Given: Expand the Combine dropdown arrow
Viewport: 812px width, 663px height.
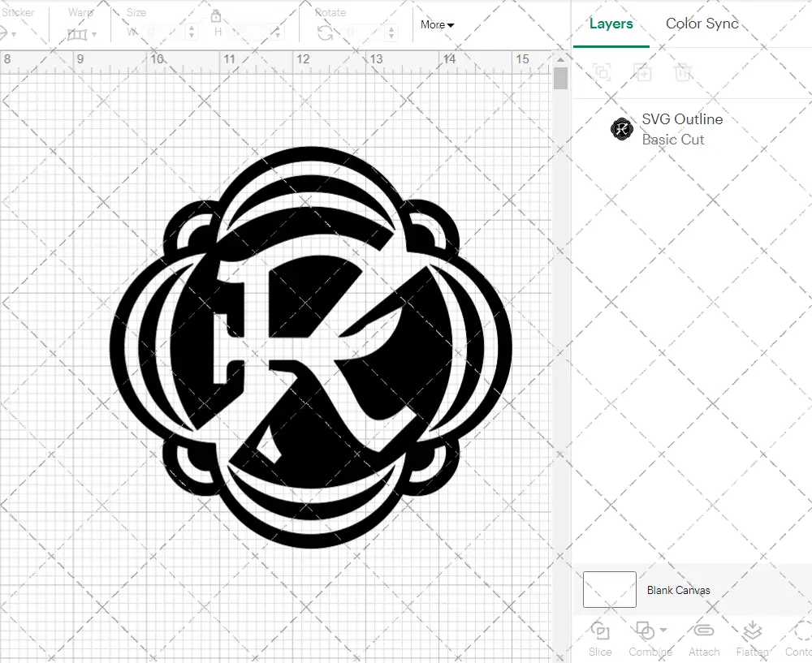Looking at the screenshot, I should [x=663, y=631].
